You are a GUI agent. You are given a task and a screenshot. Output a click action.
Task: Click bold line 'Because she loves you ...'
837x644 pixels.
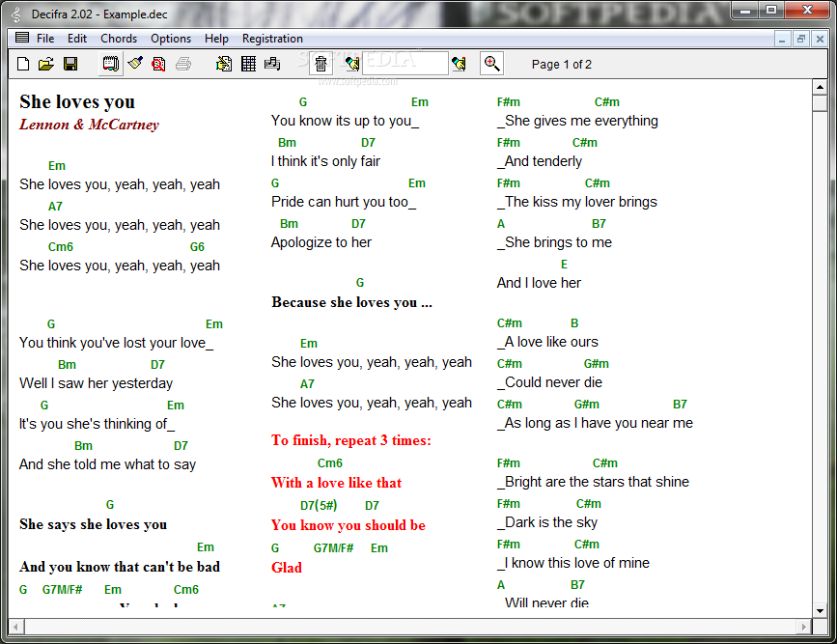pyautogui.click(x=351, y=302)
